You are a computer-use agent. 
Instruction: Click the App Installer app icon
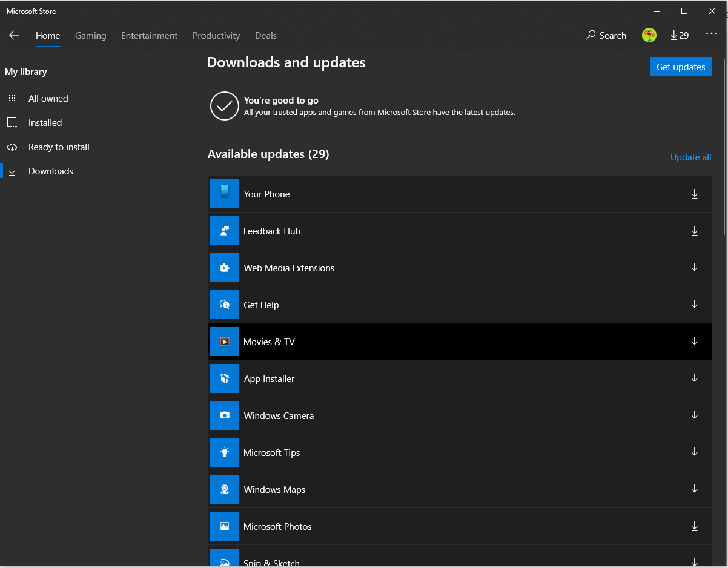tap(225, 378)
